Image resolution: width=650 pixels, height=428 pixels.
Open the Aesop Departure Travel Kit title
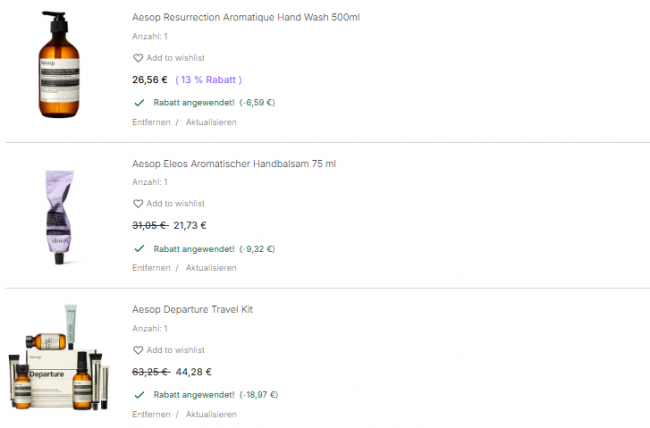(x=192, y=309)
